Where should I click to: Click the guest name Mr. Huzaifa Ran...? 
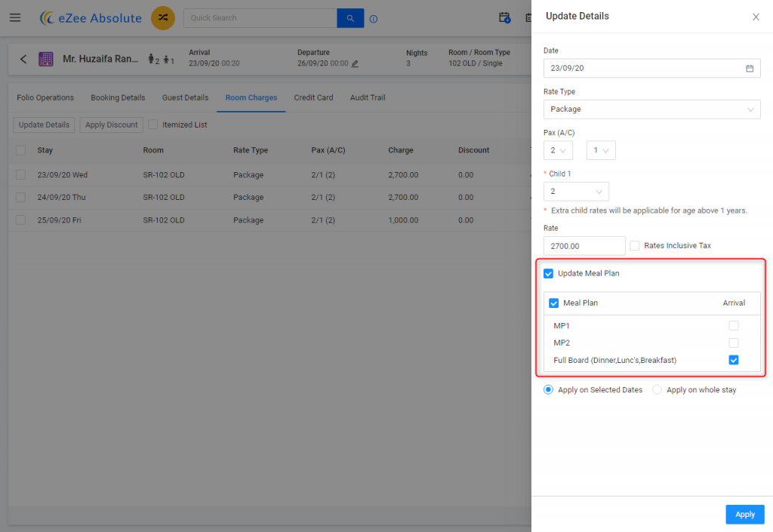[x=100, y=59]
